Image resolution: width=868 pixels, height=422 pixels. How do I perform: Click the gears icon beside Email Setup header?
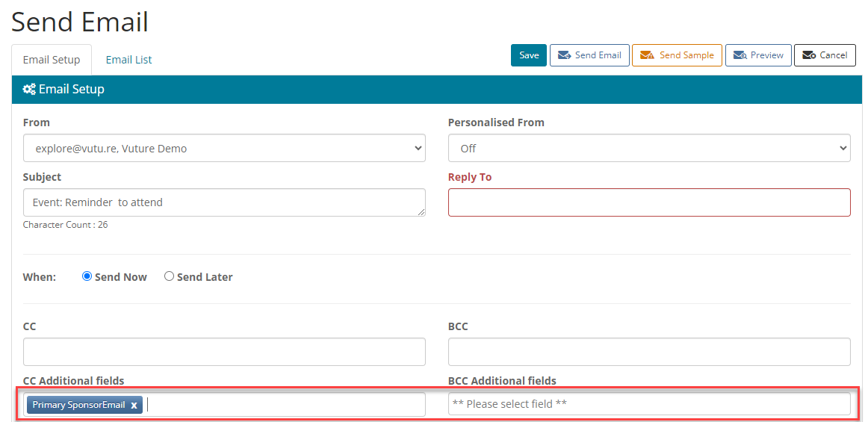coord(29,89)
